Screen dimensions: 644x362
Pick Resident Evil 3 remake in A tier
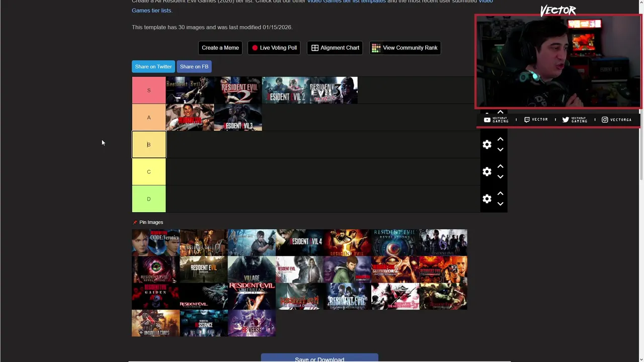(238, 118)
